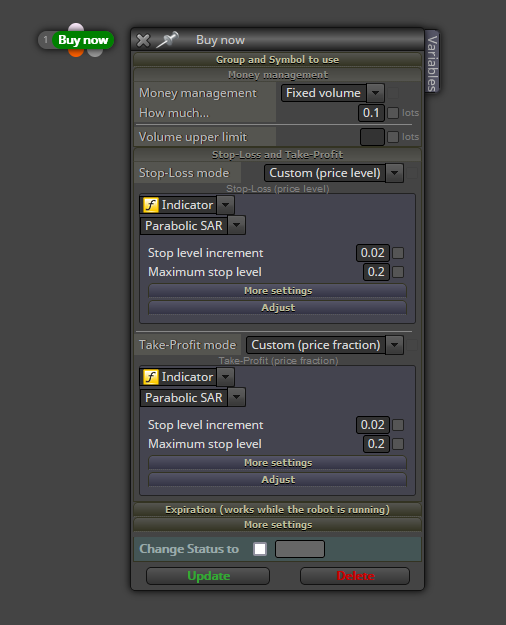
Task: Click the gray output connector on Buy now block
Action: tap(95, 53)
